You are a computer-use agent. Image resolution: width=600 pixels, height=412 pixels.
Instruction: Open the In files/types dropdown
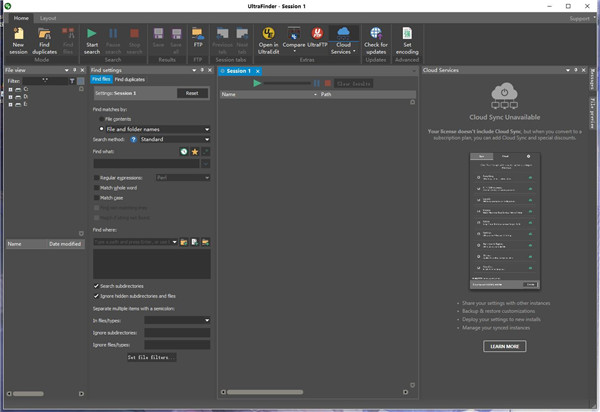pyautogui.click(x=207, y=320)
